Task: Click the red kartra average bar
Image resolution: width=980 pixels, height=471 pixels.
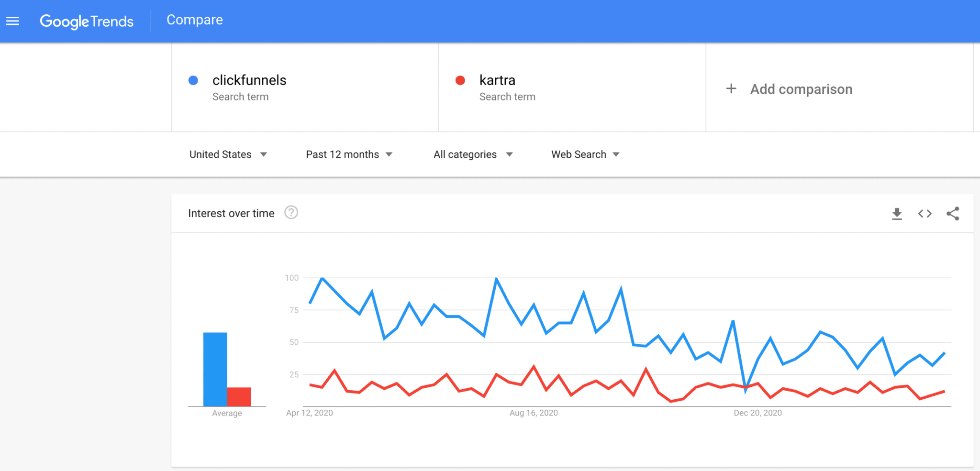Action: pos(239,396)
